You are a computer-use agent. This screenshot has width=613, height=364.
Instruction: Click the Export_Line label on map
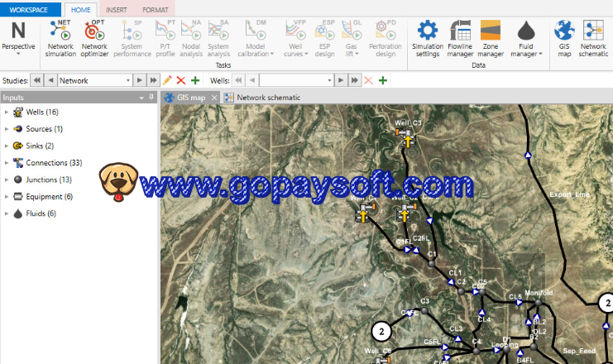[x=569, y=194]
